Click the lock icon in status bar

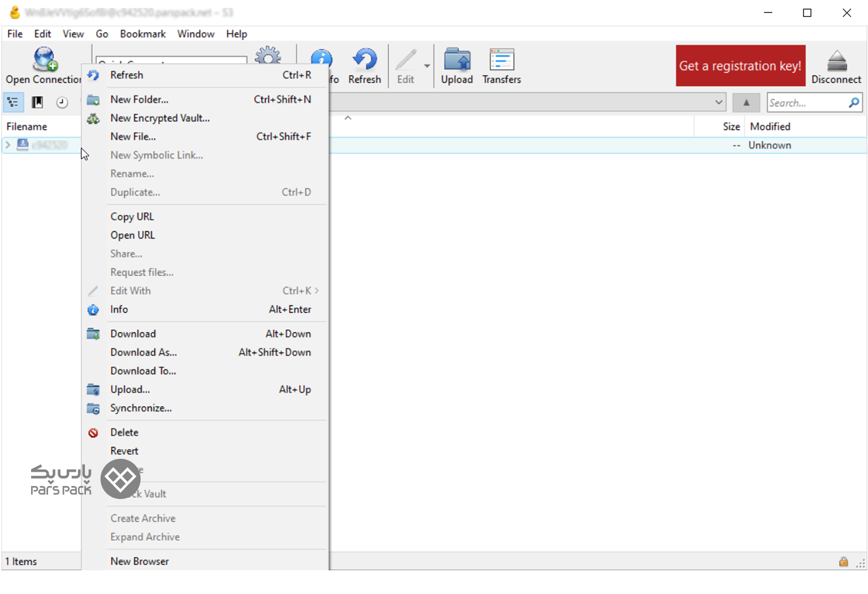tap(843, 562)
